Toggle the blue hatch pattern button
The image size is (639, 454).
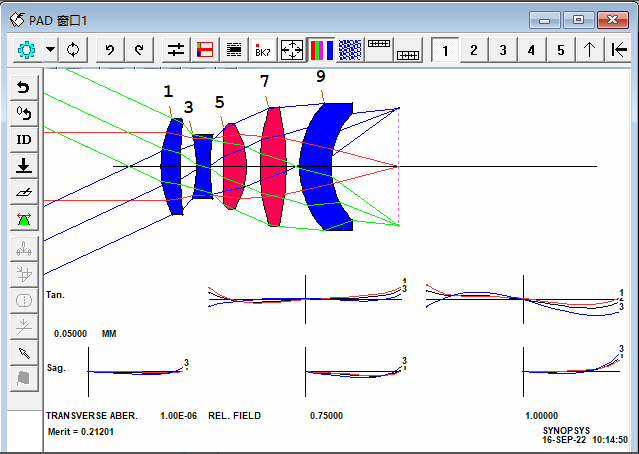pyautogui.click(x=350, y=50)
